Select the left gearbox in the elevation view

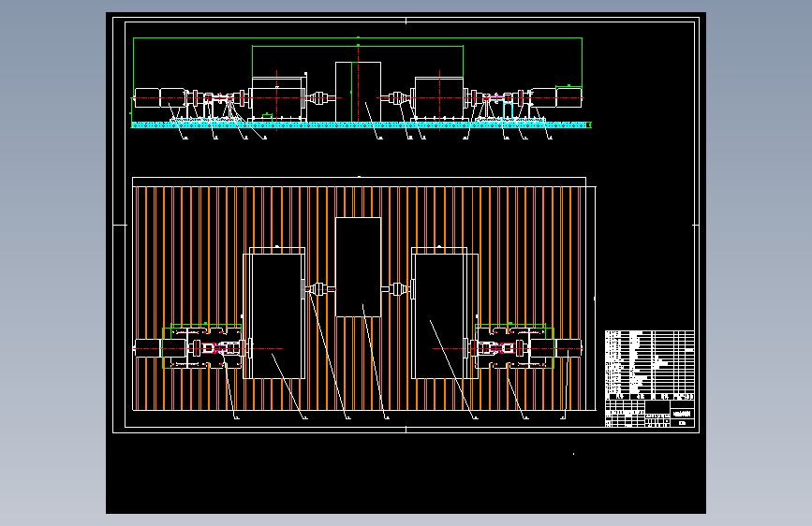(x=277, y=99)
